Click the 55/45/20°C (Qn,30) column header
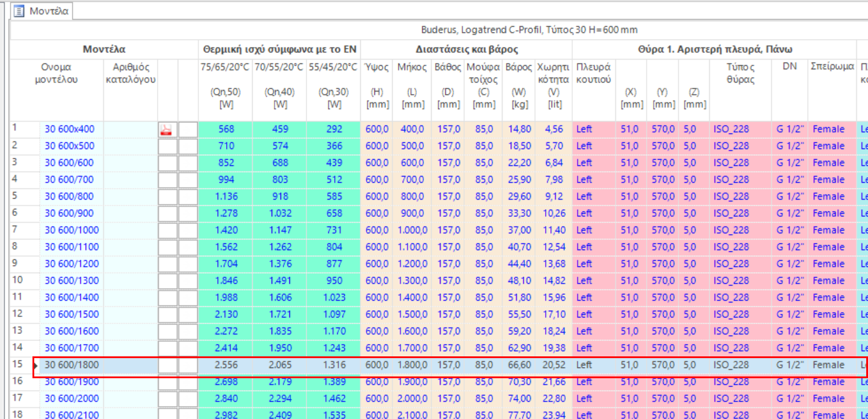This screenshot has width=868, height=419. (x=334, y=89)
